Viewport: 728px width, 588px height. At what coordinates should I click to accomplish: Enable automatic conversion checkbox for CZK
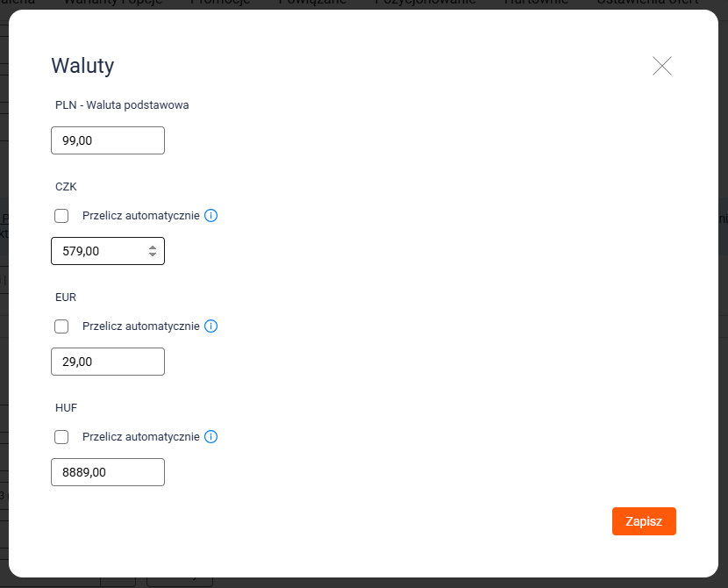click(61, 216)
